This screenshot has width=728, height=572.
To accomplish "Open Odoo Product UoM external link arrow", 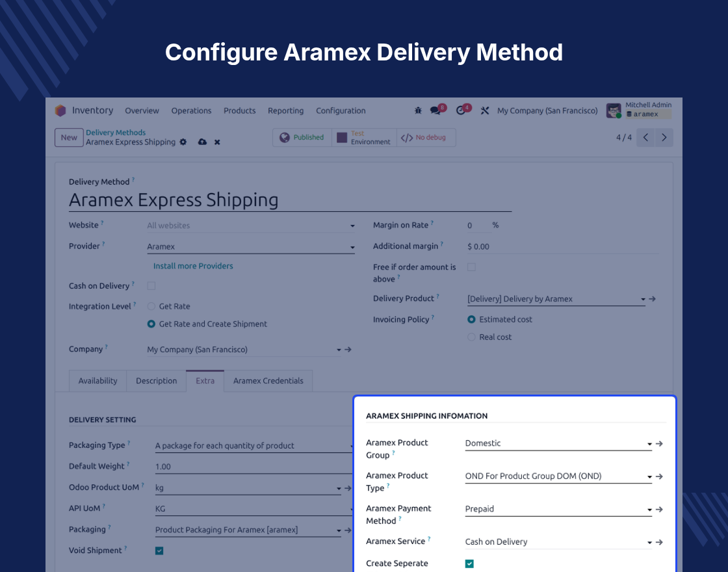I will [348, 488].
